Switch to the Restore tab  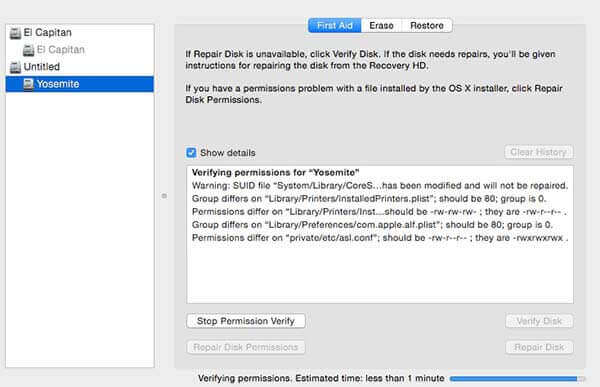click(427, 26)
